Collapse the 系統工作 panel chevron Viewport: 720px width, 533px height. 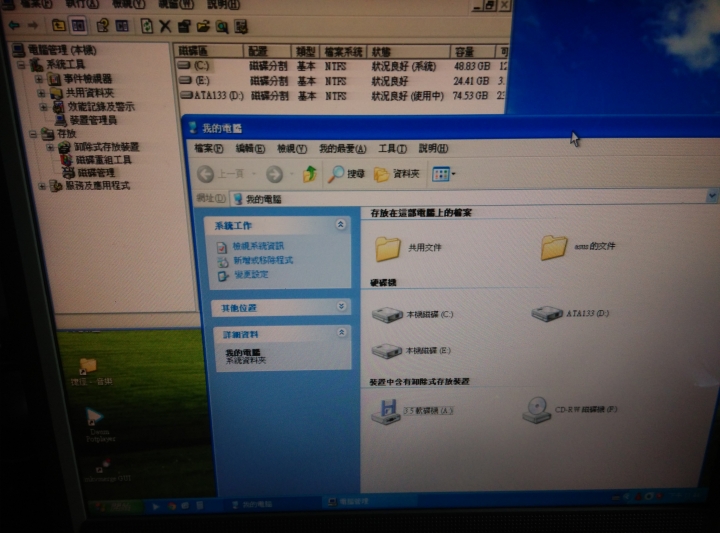click(x=340, y=224)
